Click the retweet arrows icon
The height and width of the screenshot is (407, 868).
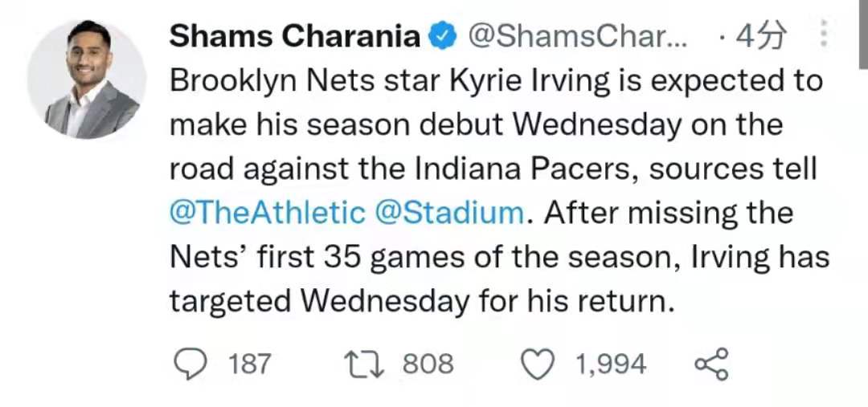(x=362, y=364)
